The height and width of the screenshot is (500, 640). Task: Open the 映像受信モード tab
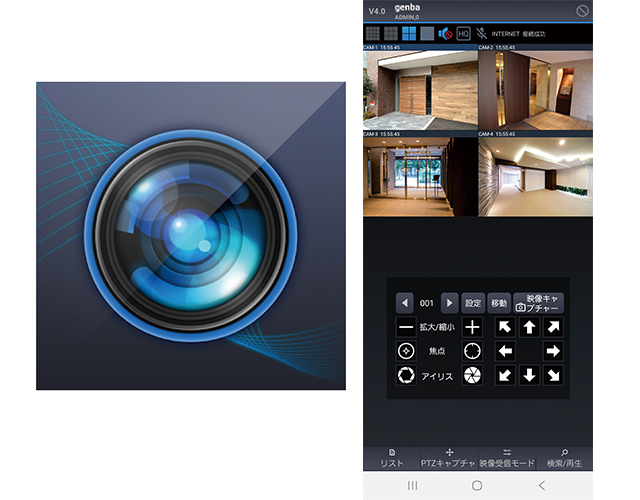pos(507,459)
